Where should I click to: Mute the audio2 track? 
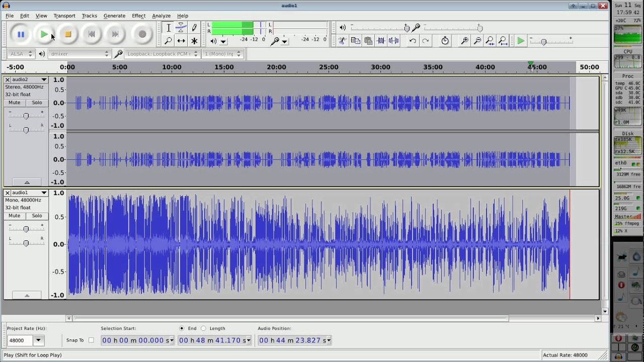[15, 103]
